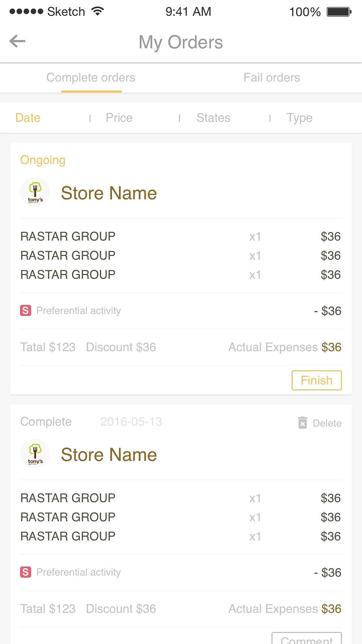Open the Price sort filter

(x=119, y=118)
